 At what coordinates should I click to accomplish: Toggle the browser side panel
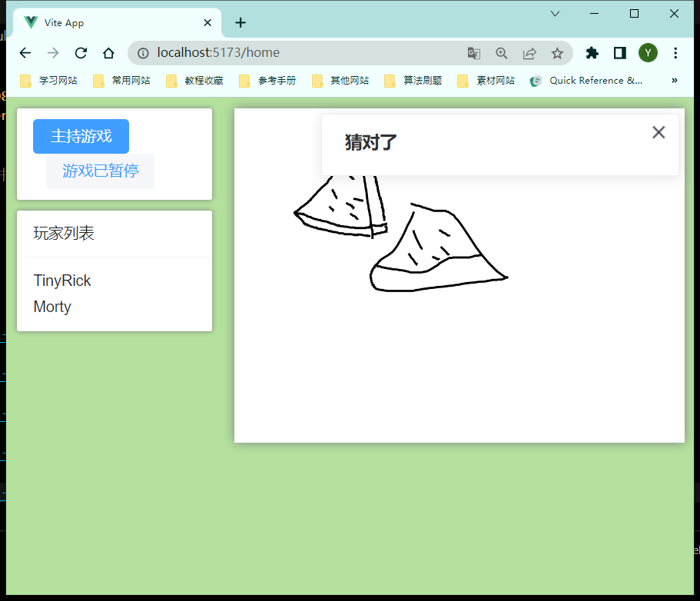tap(619, 53)
